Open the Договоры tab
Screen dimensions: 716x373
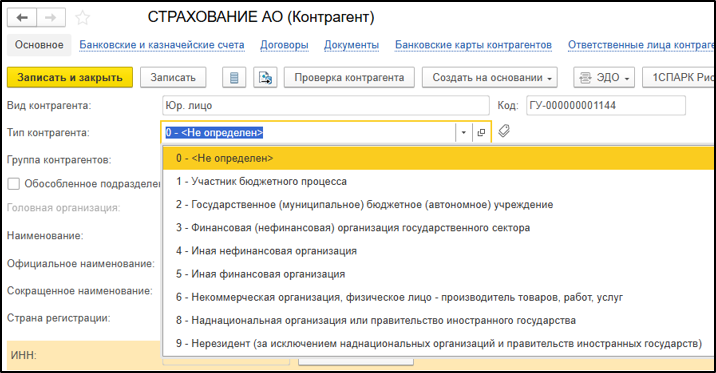tap(284, 45)
